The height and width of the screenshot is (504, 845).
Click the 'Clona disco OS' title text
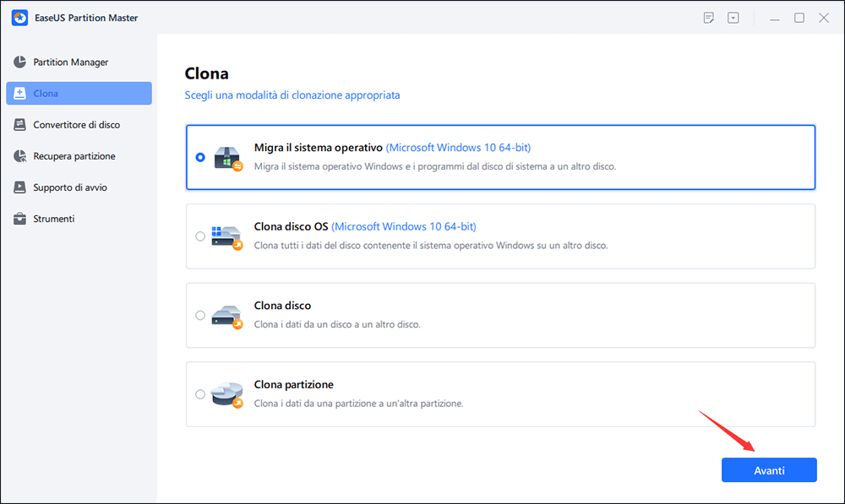click(291, 227)
